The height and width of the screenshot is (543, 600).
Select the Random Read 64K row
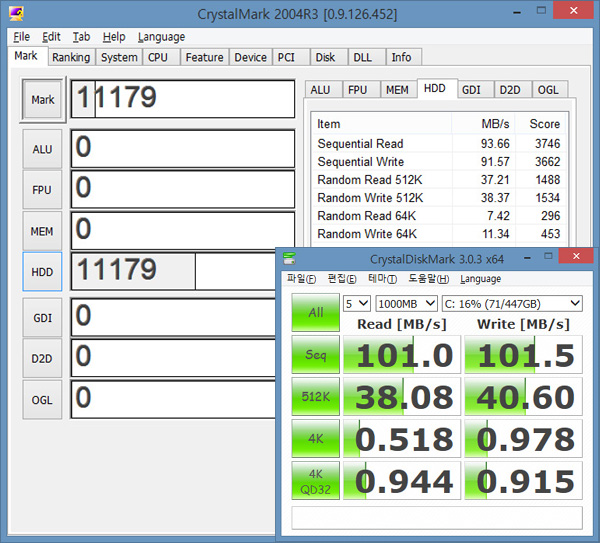point(439,215)
